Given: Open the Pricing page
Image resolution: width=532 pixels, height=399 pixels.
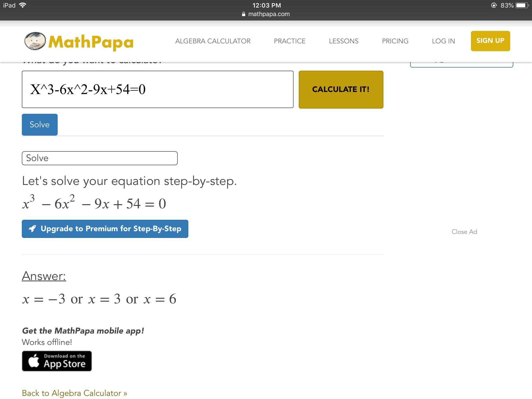Looking at the screenshot, I should [395, 41].
